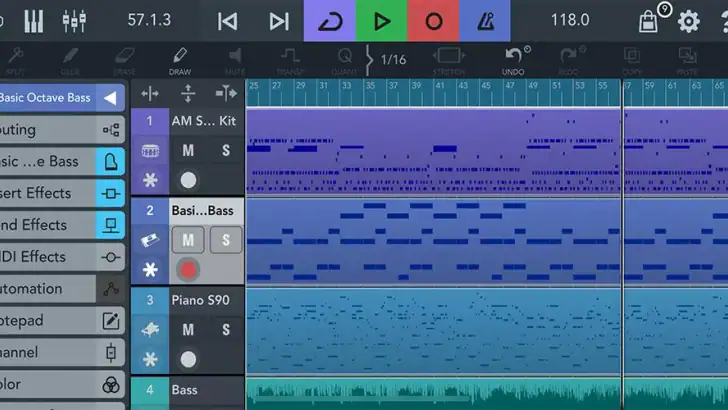This screenshot has height=410, width=728.
Task: Open the Basic Octave Bass instrument section
Action: click(x=62, y=161)
